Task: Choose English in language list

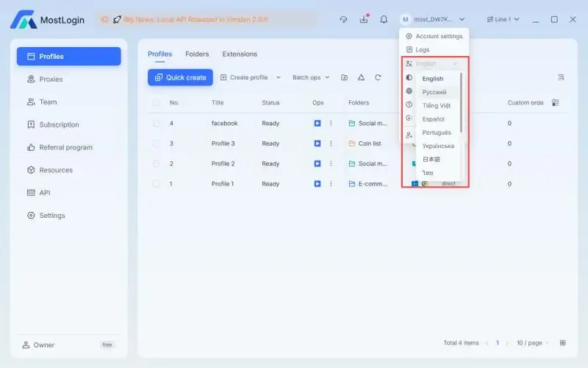Action: click(438, 79)
